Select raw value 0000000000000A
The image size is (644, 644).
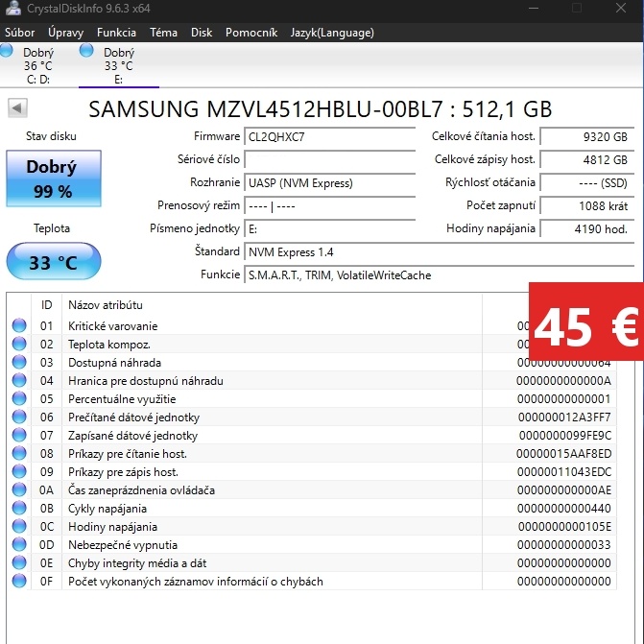[x=563, y=381]
